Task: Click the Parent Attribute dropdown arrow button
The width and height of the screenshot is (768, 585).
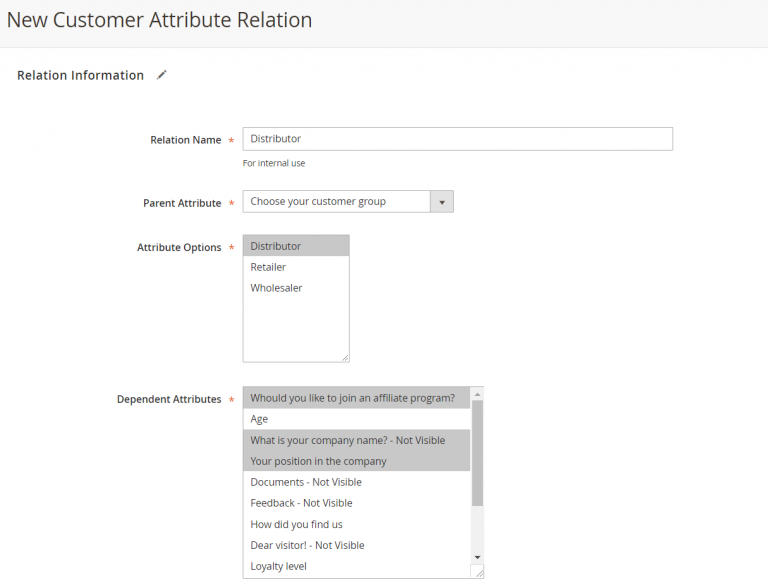Action: click(x=442, y=202)
